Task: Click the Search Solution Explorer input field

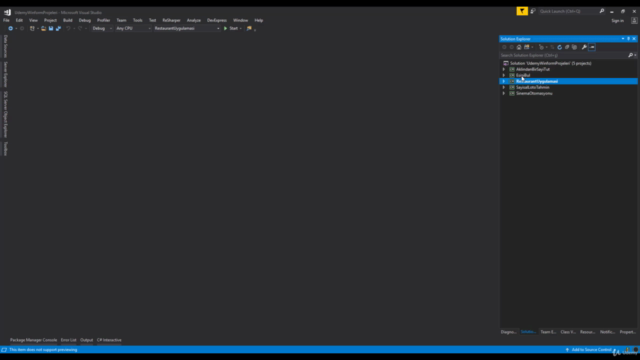Action: [x=564, y=55]
